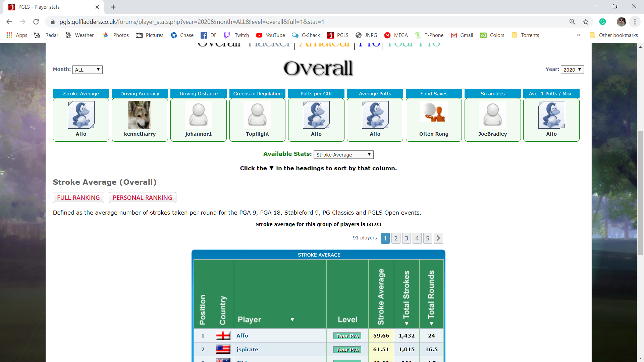The width and height of the screenshot is (644, 362).
Task: Click the England flag icon beside Affo
Action: click(x=223, y=335)
